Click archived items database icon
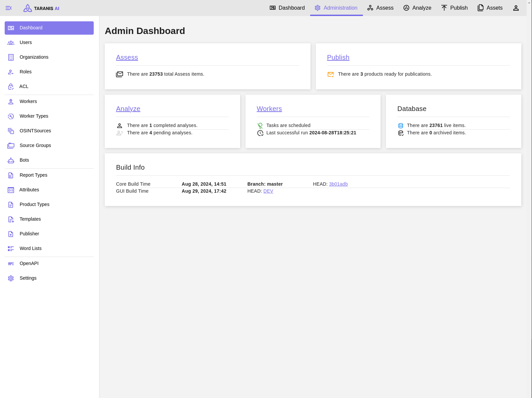This screenshot has width=532, height=398. 401,133
